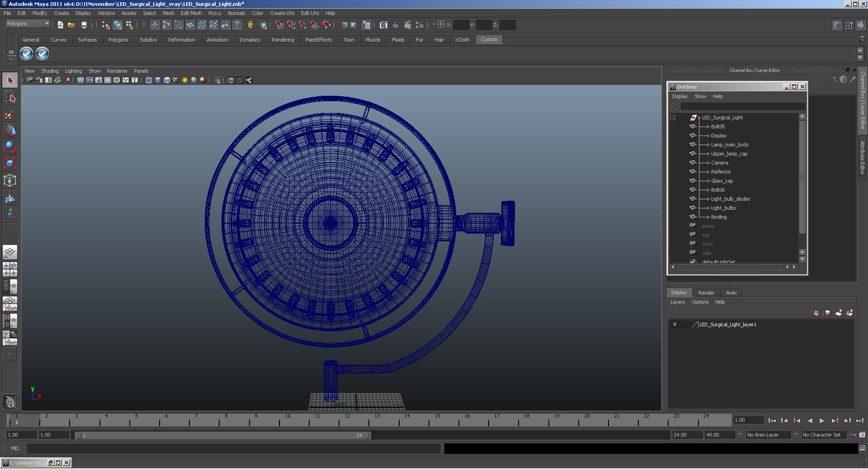This screenshot has width=868, height=470.
Task: Activate the Select tool arrow in toolbox
Action: tap(10, 80)
